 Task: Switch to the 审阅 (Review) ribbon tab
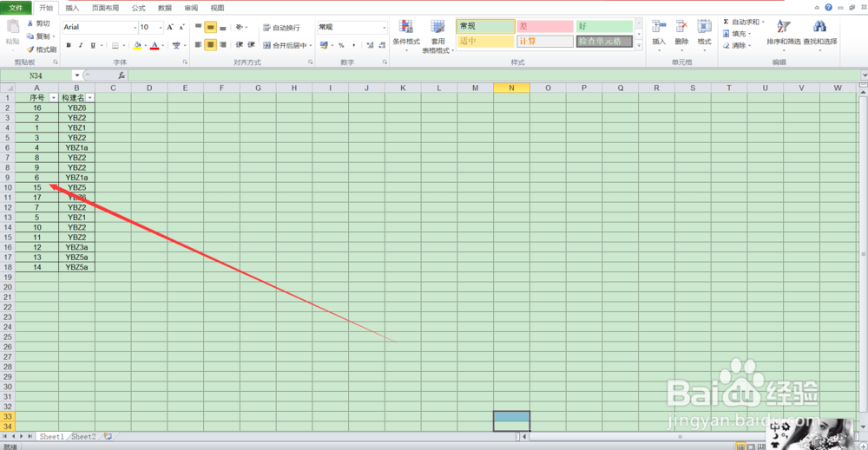coord(191,8)
